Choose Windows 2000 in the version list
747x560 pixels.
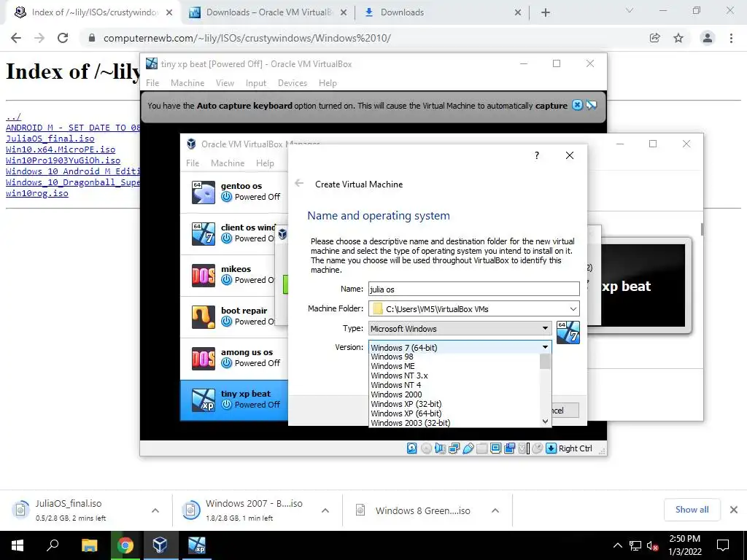[396, 394]
